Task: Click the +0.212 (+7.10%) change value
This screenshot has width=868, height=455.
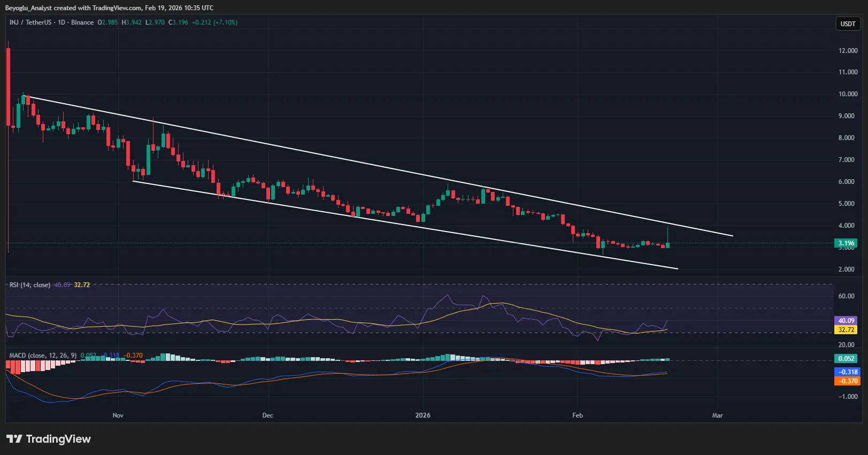Action: tap(215, 22)
